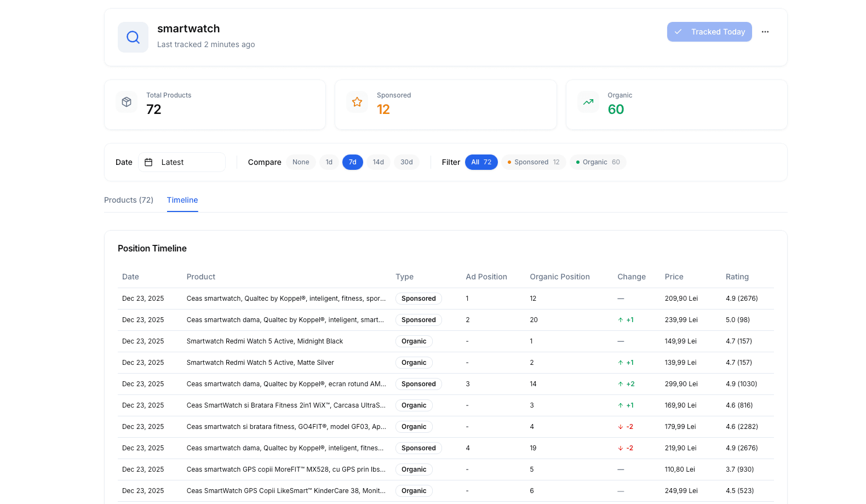Click the Tracked Today button
This screenshot has width=866, height=504.
pyautogui.click(x=709, y=32)
